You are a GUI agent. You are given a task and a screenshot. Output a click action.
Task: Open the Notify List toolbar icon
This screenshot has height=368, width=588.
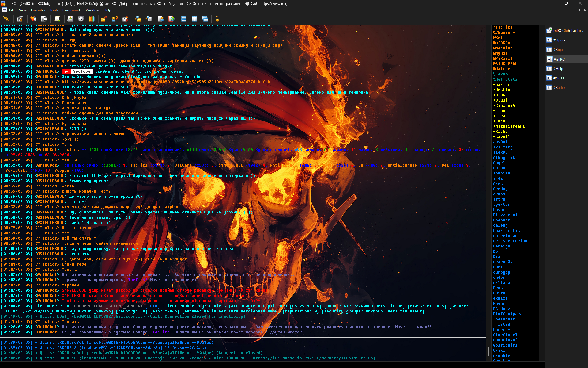point(161,19)
